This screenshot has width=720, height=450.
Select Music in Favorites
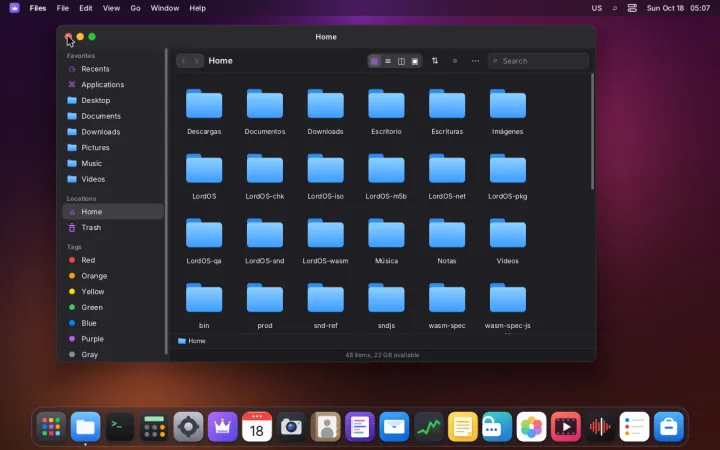(x=112, y=163)
